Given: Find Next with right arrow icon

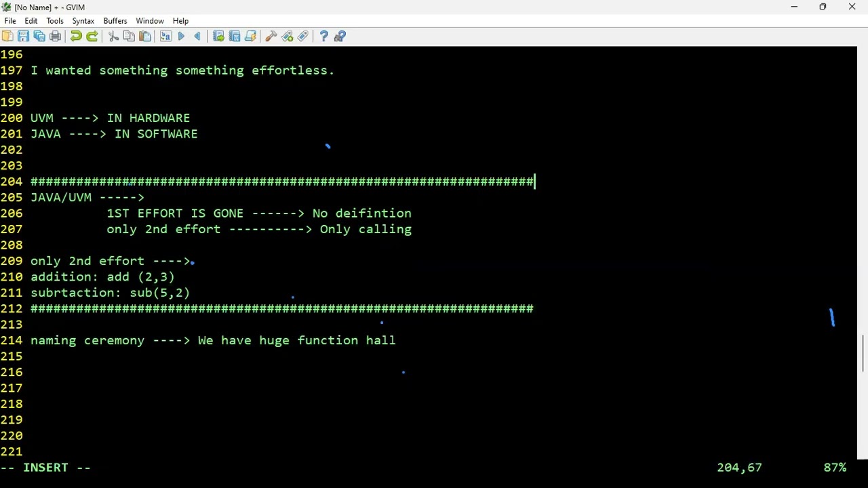Looking at the screenshot, I should (x=182, y=36).
